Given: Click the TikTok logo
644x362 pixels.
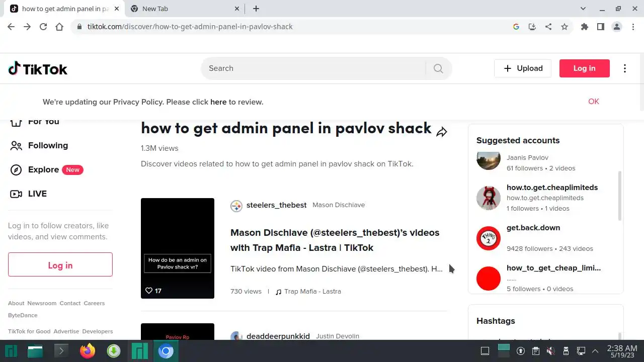Looking at the screenshot, I should pyautogui.click(x=38, y=68).
